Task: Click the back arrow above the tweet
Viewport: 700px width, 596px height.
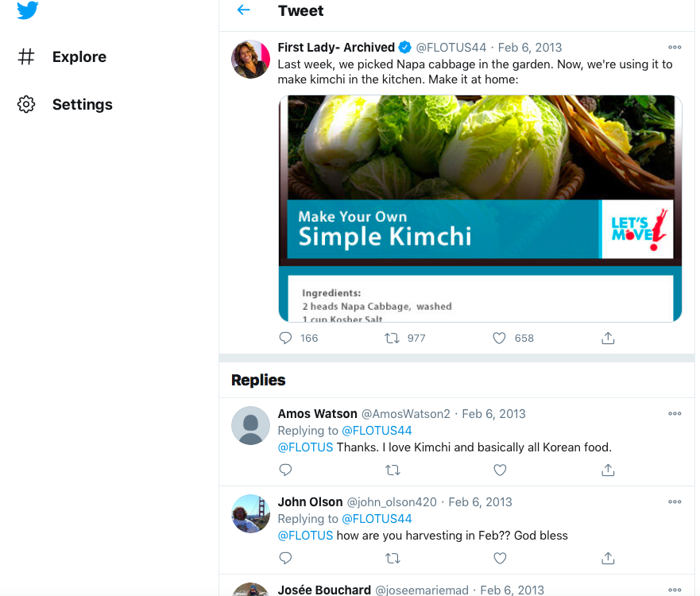Action: (x=244, y=11)
